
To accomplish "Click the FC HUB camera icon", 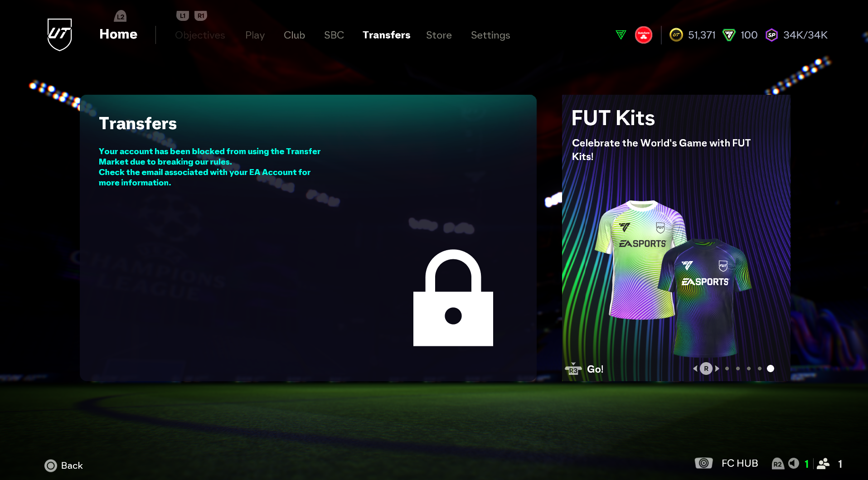I will pyautogui.click(x=703, y=463).
